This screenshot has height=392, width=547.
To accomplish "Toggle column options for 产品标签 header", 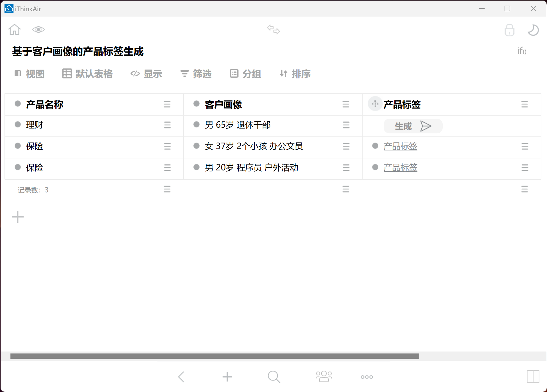I will click(525, 103).
